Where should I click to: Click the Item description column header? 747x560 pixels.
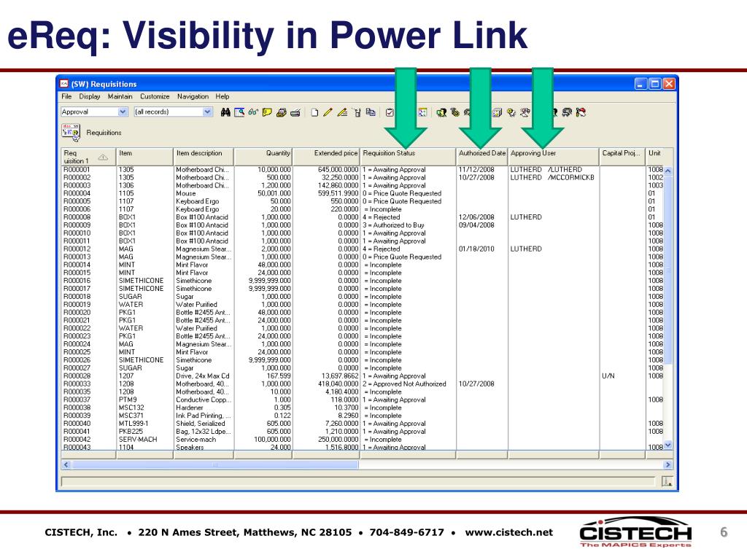pos(204,157)
